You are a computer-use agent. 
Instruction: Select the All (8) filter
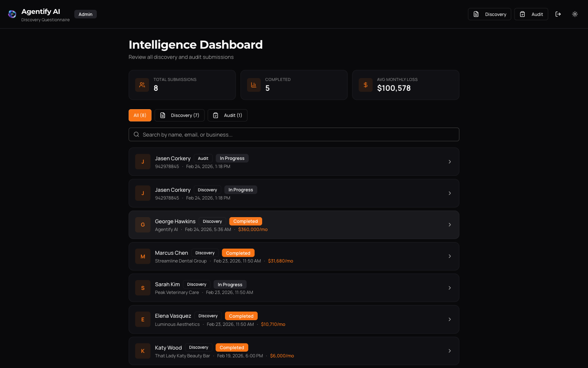pyautogui.click(x=140, y=115)
